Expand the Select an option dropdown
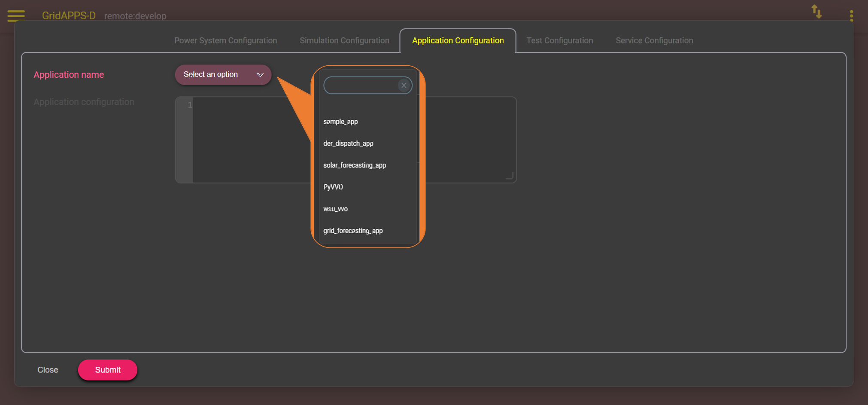This screenshot has width=868, height=405. 223,75
